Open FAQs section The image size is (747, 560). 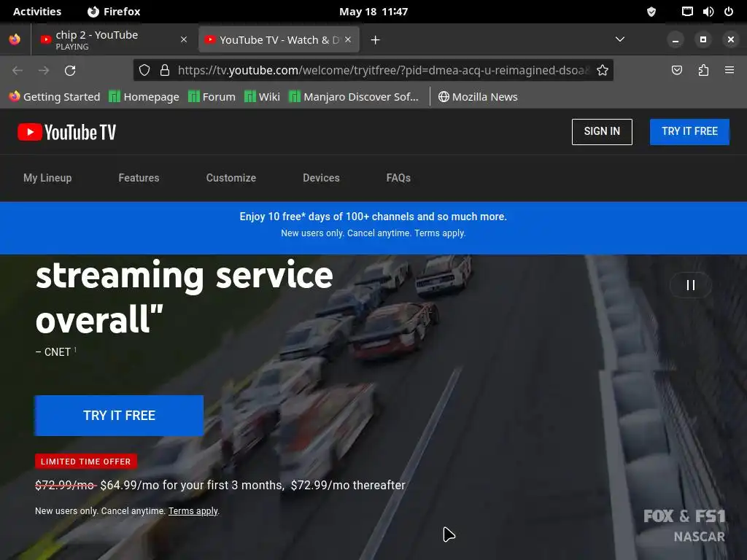click(x=398, y=178)
